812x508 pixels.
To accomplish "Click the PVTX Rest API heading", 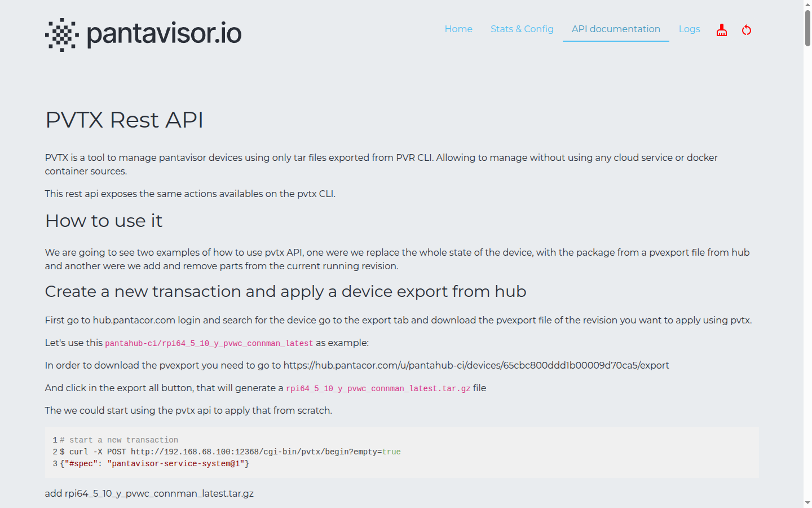I will tap(124, 120).
